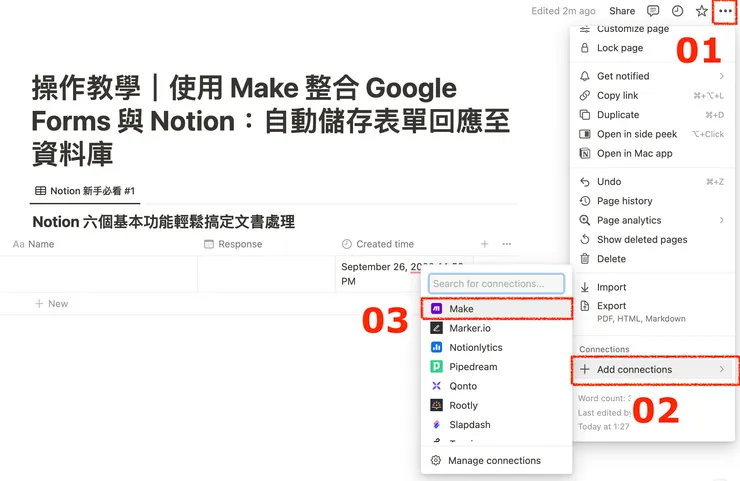The width and height of the screenshot is (740, 481).
Task: Select Notionlytics connection
Action: pyautogui.click(x=496, y=347)
